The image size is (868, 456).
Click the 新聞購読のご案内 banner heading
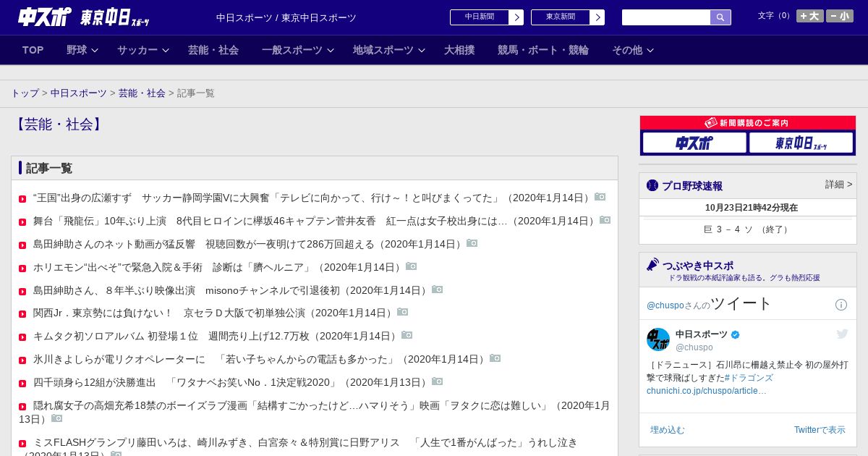748,123
